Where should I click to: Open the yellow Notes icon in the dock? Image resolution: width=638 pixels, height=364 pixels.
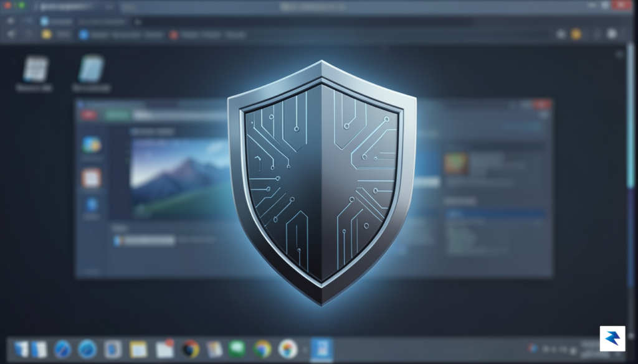[x=138, y=349]
